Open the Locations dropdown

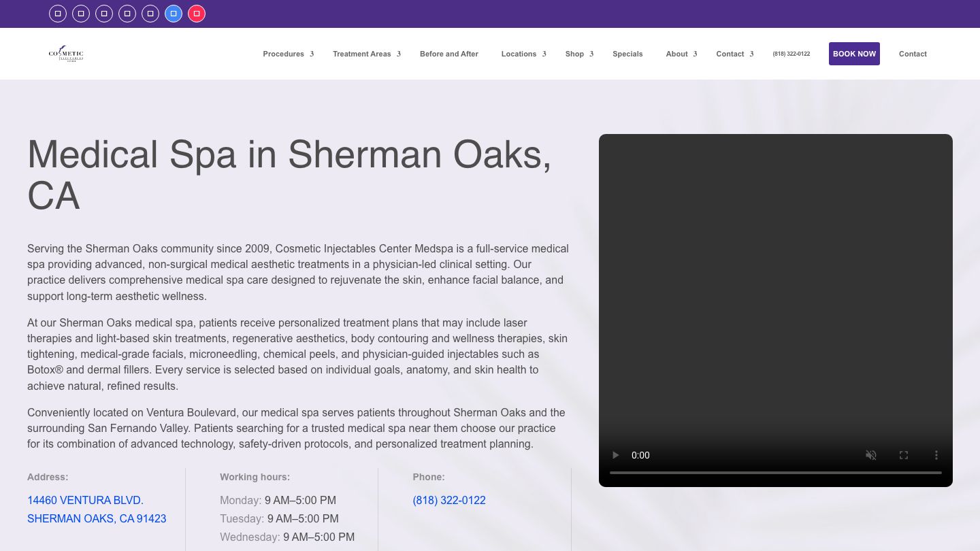tap(523, 54)
